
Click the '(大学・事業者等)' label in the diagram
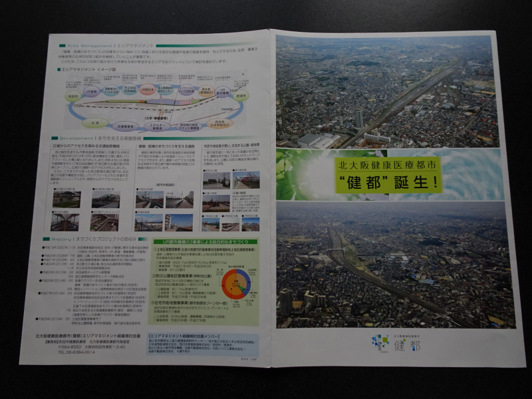pyautogui.click(x=156, y=118)
